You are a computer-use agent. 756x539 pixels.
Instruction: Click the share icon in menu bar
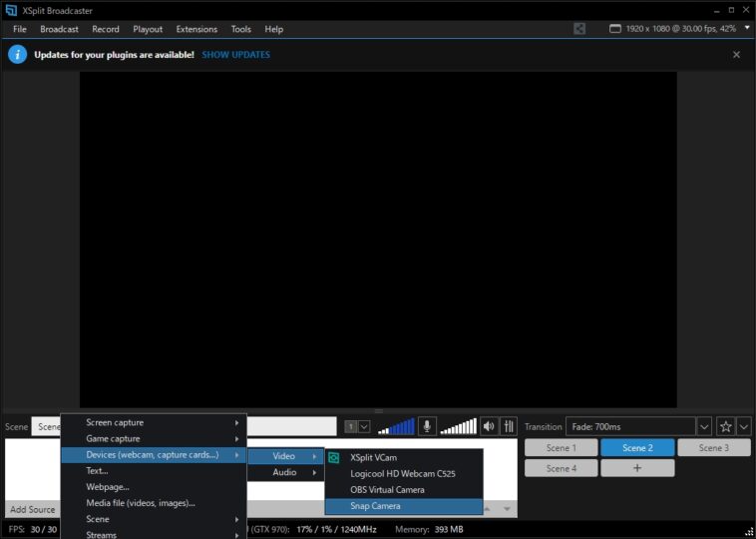point(579,29)
